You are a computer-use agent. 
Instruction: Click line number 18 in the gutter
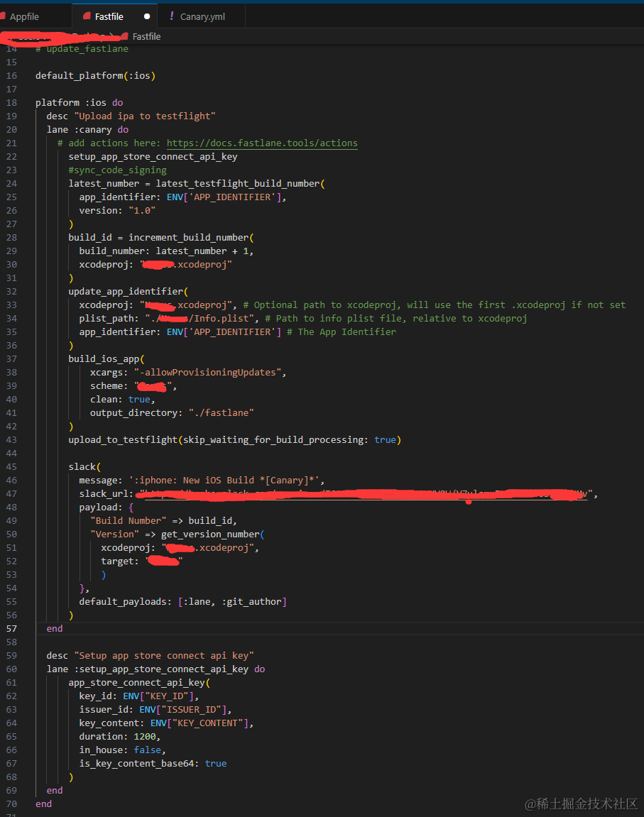pos(11,103)
